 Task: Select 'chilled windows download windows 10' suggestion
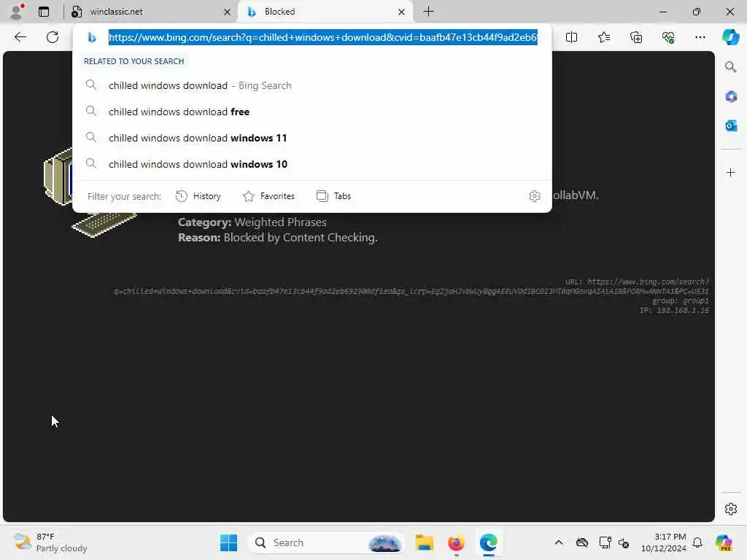coord(312,164)
